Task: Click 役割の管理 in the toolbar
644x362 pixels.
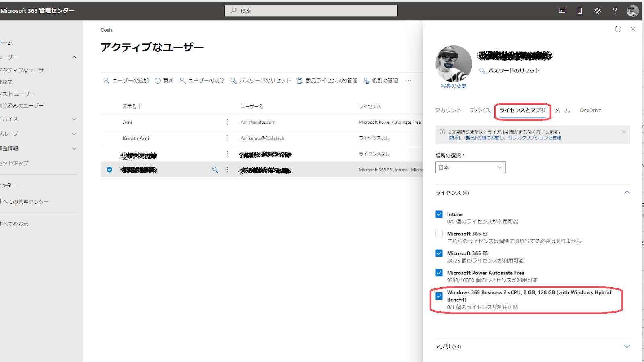Action: 381,80
